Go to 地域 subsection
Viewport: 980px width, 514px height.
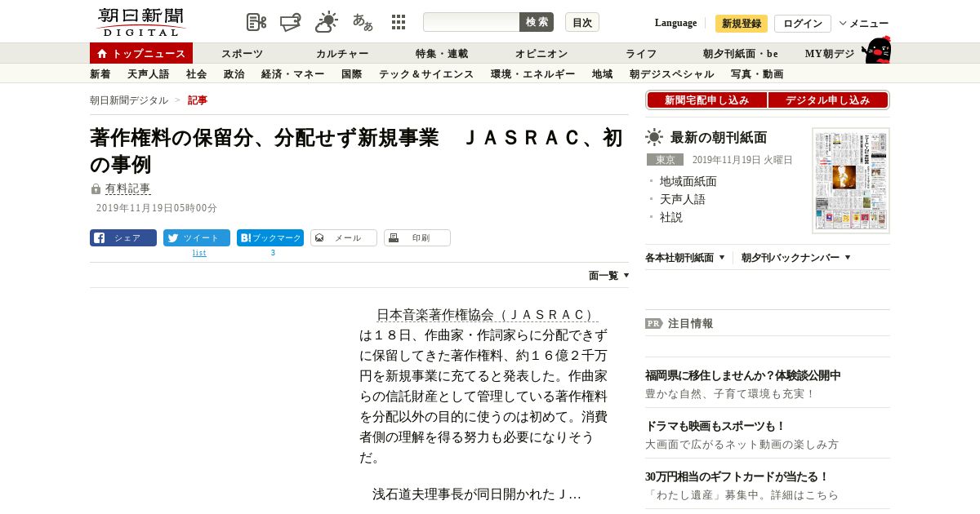tap(603, 74)
